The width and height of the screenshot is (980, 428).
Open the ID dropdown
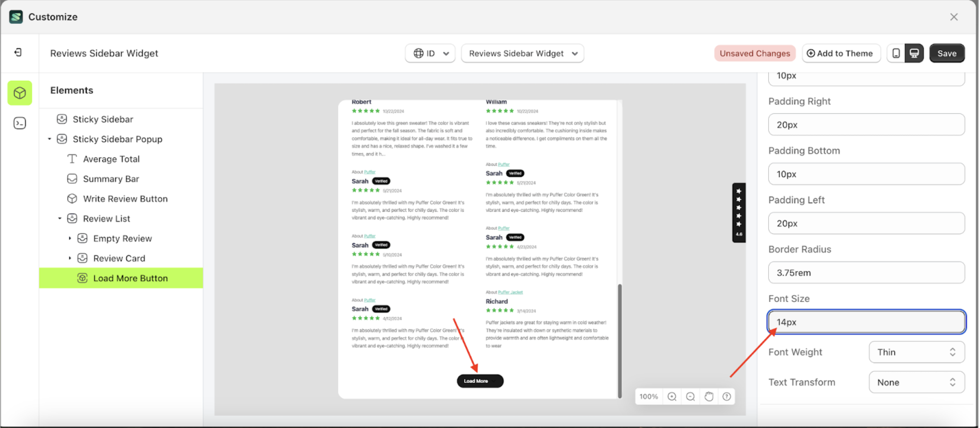pyautogui.click(x=446, y=53)
